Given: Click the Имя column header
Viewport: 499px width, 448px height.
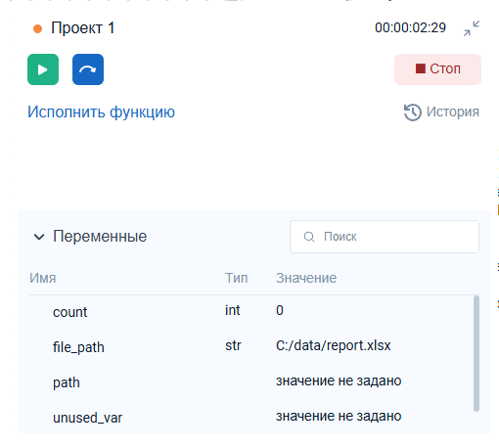Looking at the screenshot, I should [43, 278].
